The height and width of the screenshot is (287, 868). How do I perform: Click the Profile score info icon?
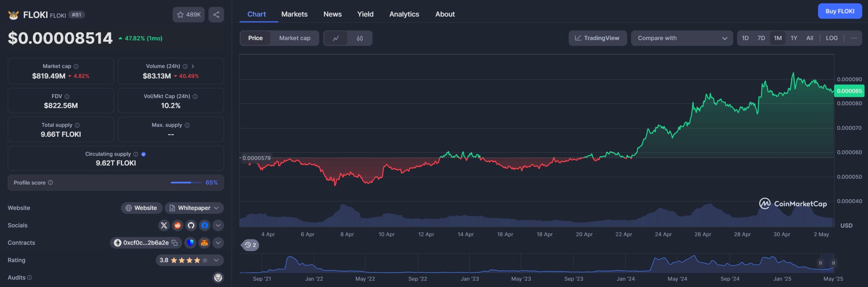coord(50,183)
